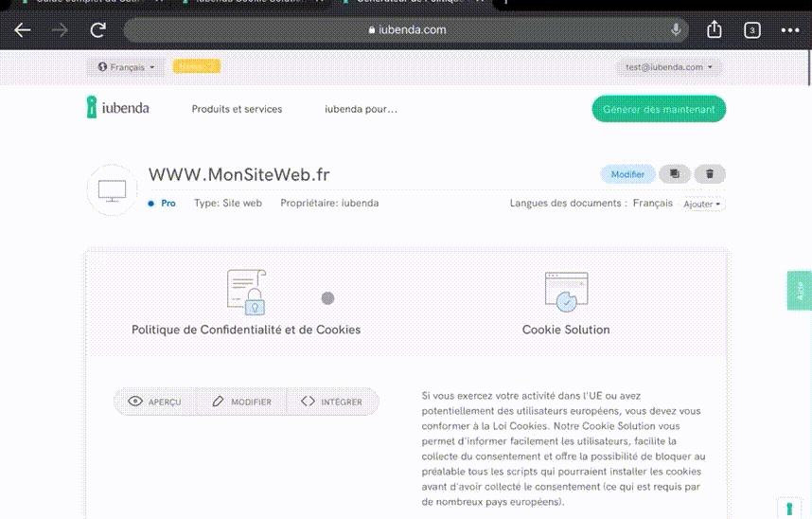Viewport: 812px width, 519px height.
Task: Open the Français language dropdown
Action: click(126, 67)
